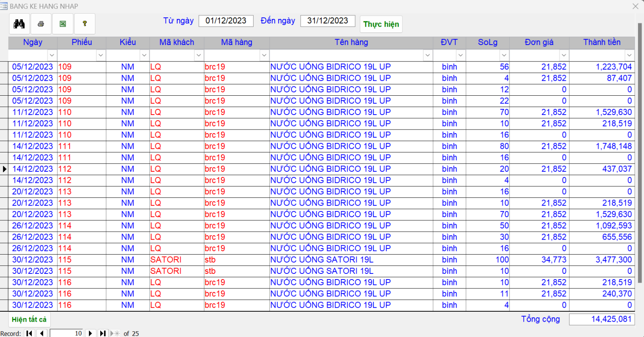The height and width of the screenshot is (337, 644).
Task: Click the Từ ngày date field
Action: pos(226,21)
